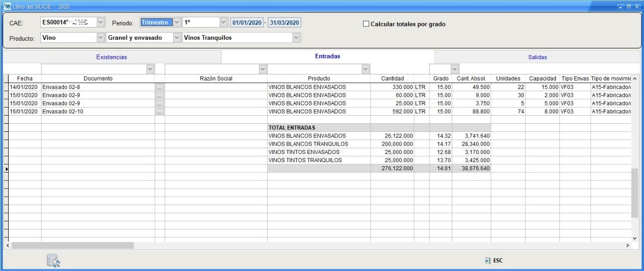Open the Periodo Trimestre dropdown
The width and height of the screenshot is (644, 271).
coord(177,23)
